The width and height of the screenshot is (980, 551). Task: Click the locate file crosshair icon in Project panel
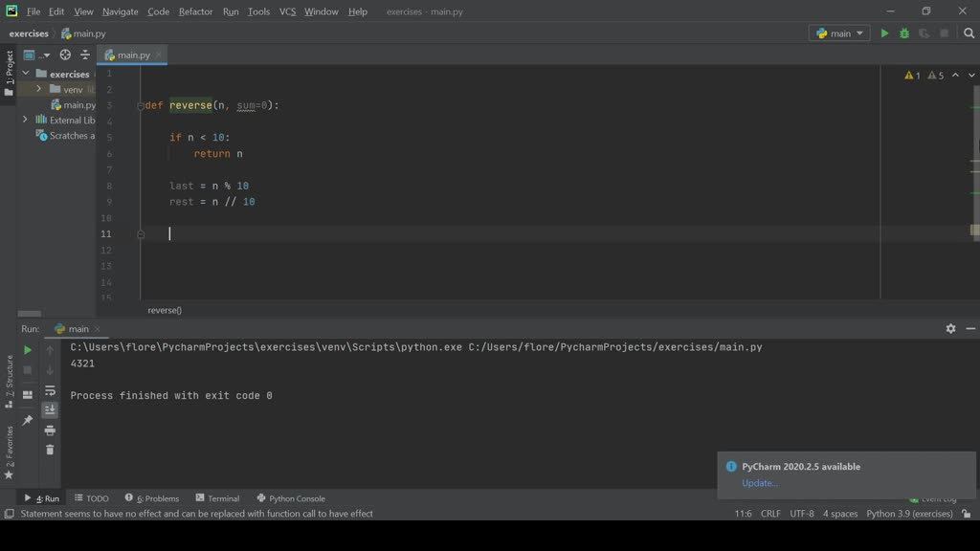[x=65, y=55]
